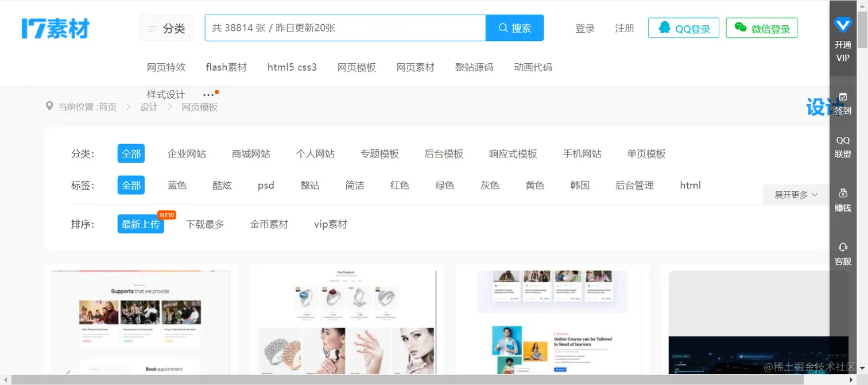This screenshot has height=385, width=868.
Task: Go to 动画代码 nav item
Action: coord(533,67)
